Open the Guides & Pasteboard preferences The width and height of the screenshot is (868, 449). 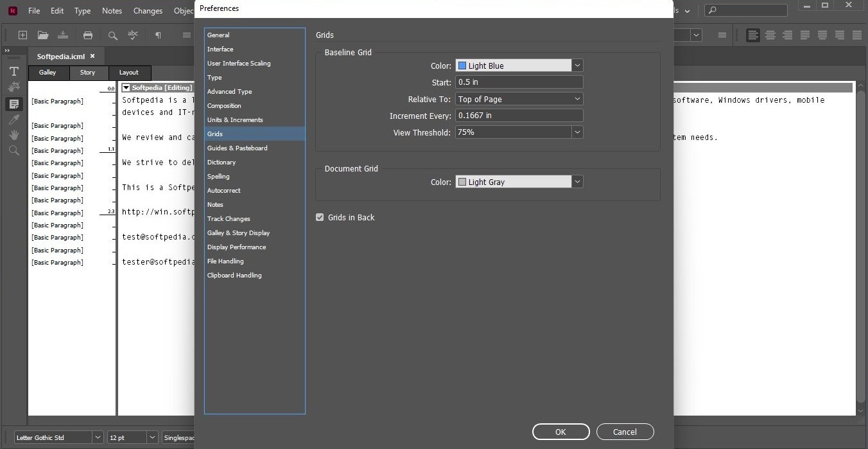coord(237,148)
